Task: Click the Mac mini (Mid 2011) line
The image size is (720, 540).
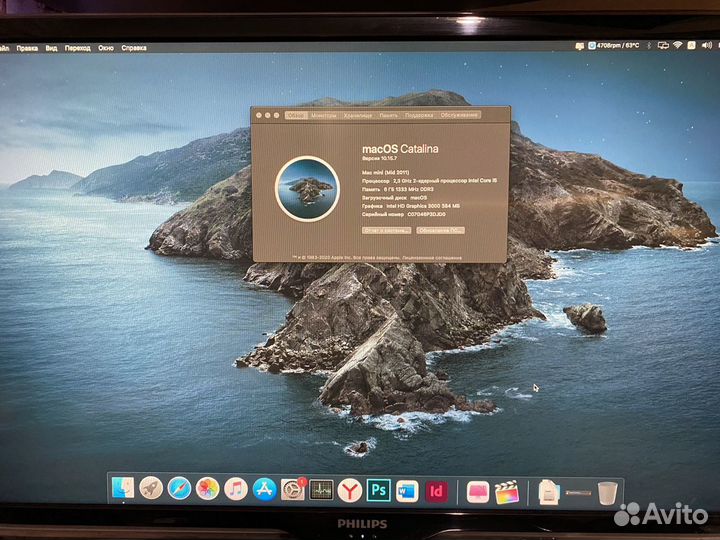Action: point(385,173)
